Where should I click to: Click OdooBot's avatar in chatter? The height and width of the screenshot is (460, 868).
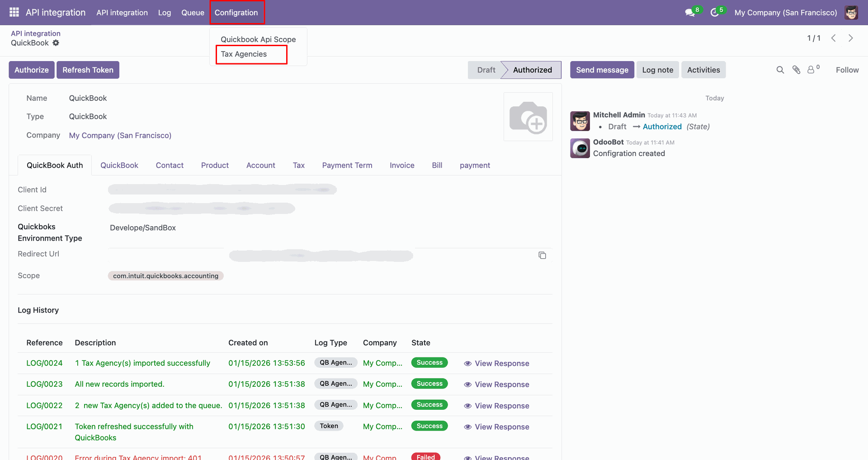[580, 148]
